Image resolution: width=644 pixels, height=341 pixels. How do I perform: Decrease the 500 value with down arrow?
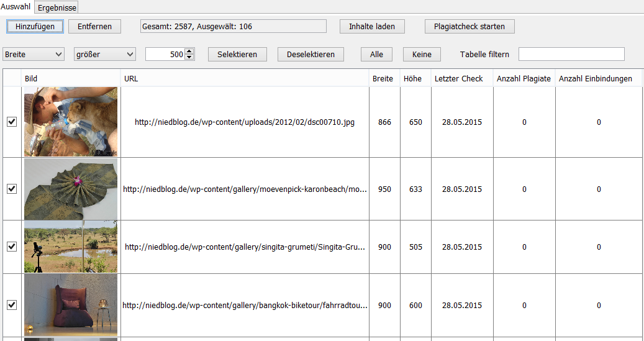189,57
